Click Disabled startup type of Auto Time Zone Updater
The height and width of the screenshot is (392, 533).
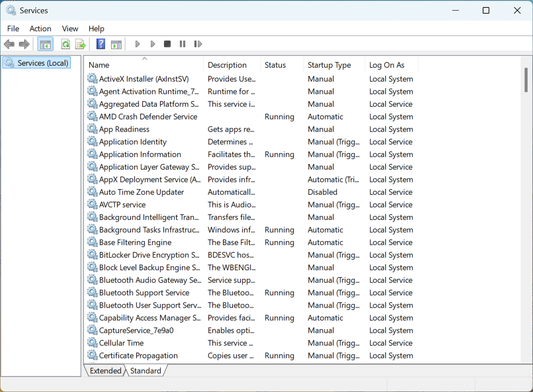323,192
